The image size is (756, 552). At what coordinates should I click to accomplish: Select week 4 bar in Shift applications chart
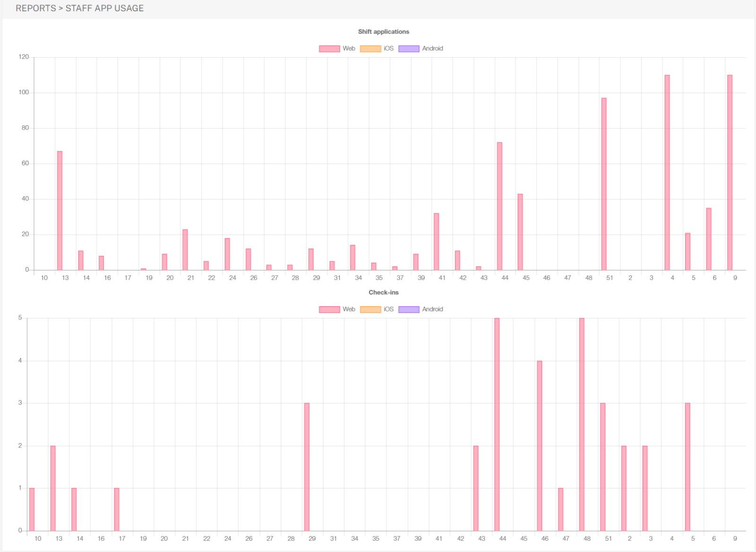pyautogui.click(x=667, y=172)
